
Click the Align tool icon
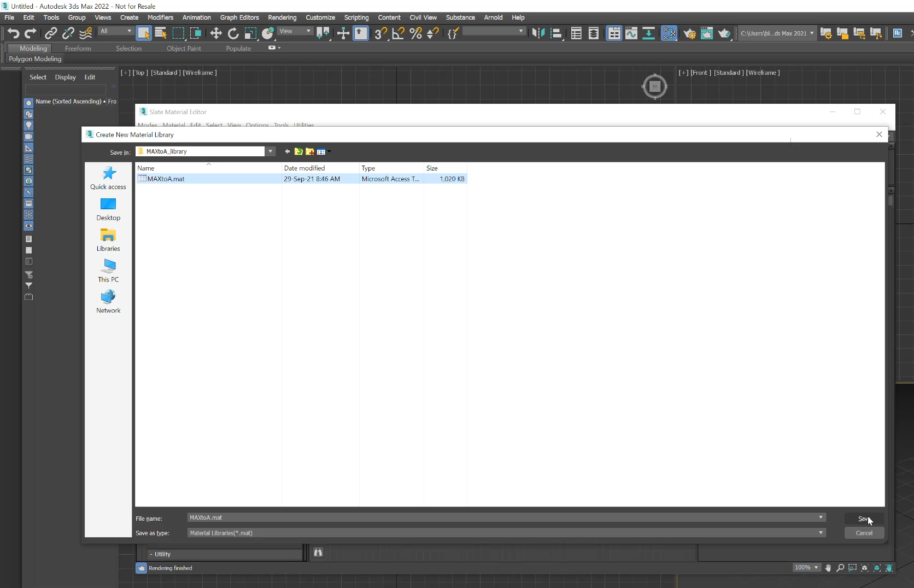556,33
